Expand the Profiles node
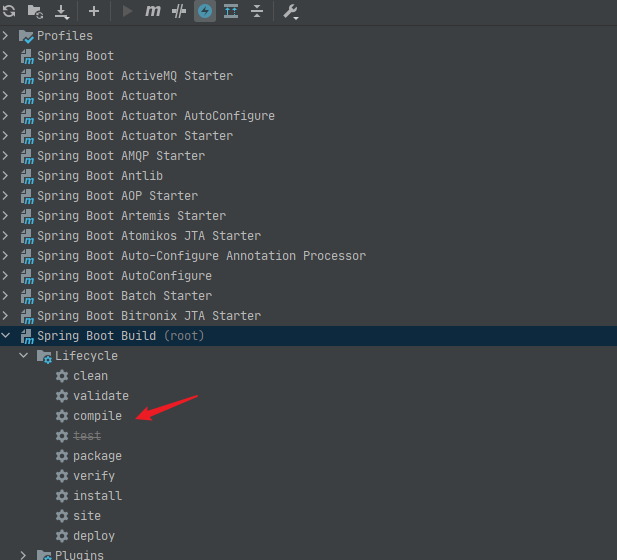 5,36
